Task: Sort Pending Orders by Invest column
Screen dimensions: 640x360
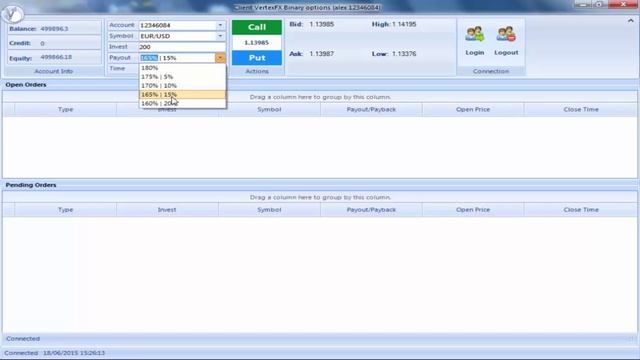Action: pyautogui.click(x=167, y=210)
